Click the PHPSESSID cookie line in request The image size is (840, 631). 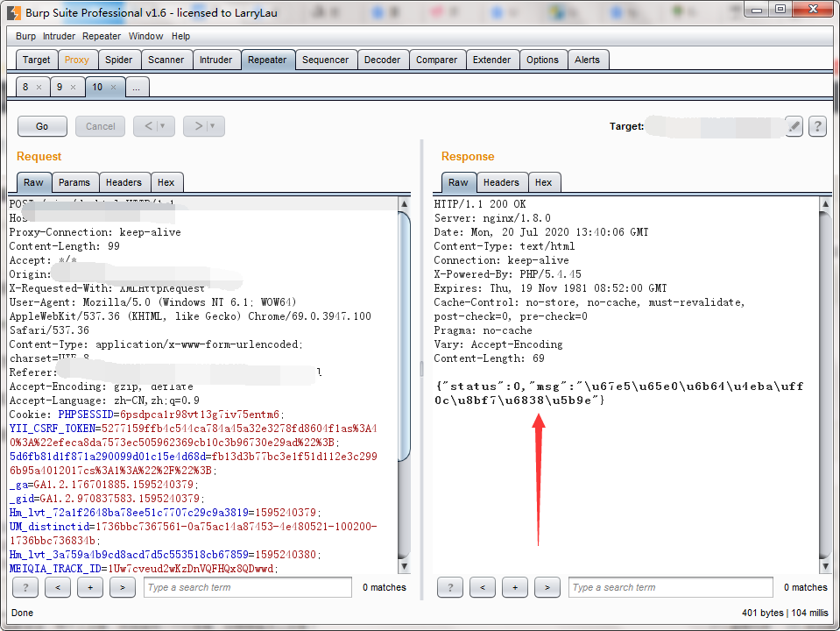click(x=147, y=415)
